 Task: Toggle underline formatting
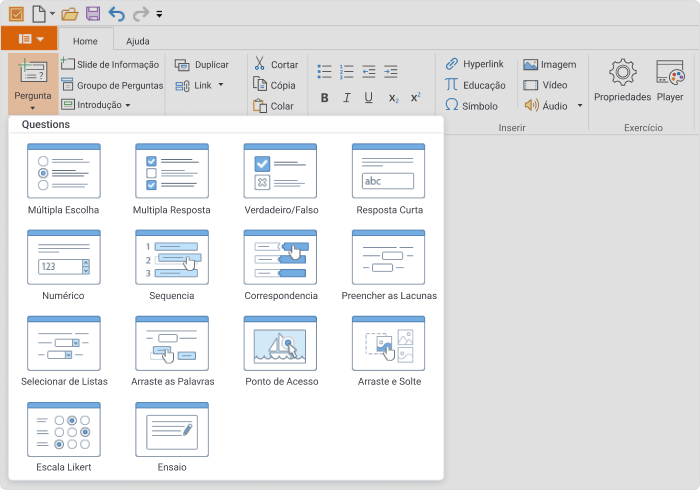368,98
